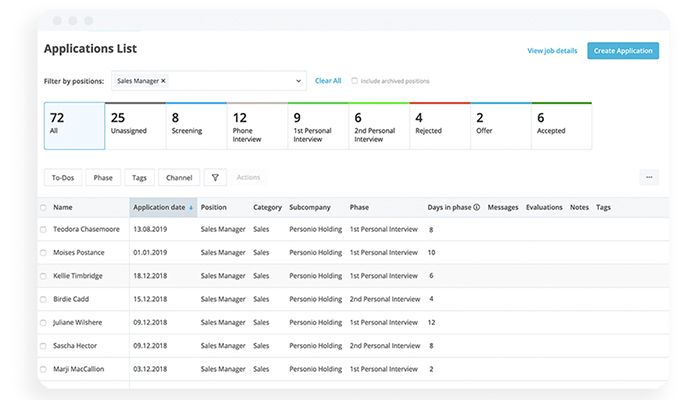Image resolution: width=700 pixels, height=400 pixels.
Task: Remove the Sales Manager filter tag
Action: click(164, 80)
